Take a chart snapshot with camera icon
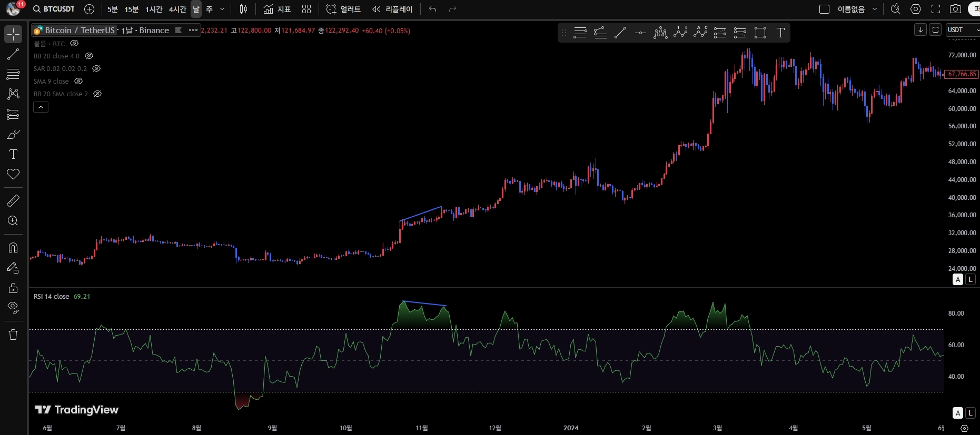980x435 pixels. click(x=955, y=9)
